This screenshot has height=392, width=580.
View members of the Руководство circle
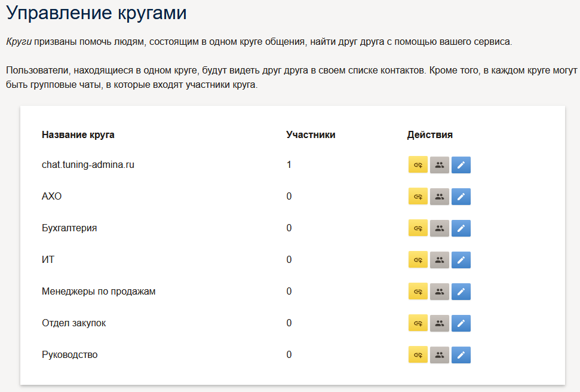[440, 354]
